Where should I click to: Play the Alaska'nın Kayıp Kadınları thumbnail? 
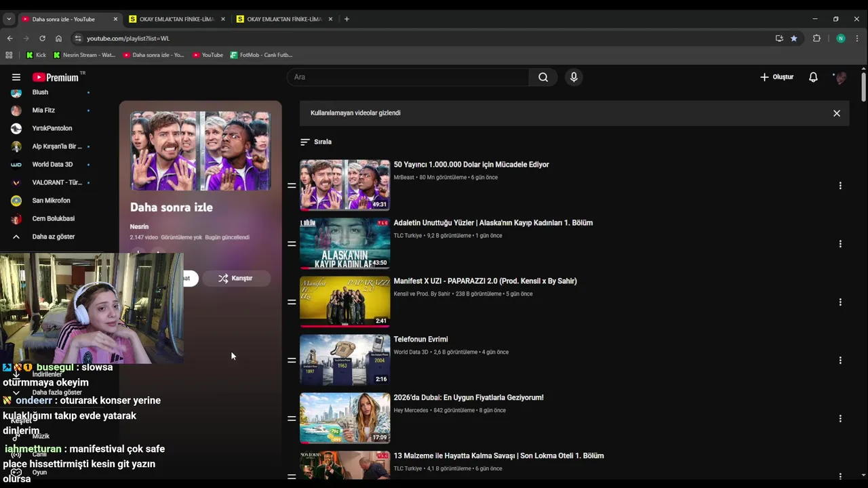[345, 243]
